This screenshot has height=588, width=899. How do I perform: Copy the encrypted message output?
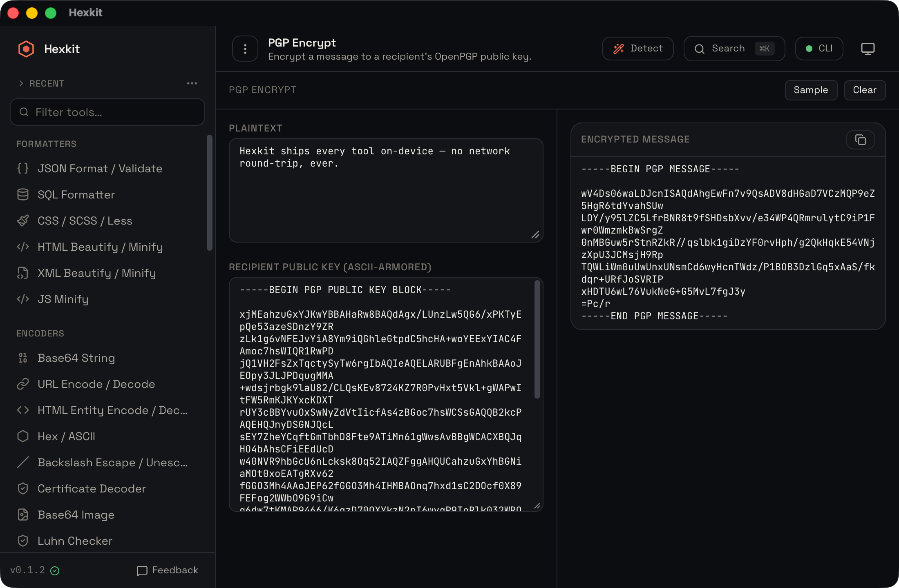tap(860, 140)
